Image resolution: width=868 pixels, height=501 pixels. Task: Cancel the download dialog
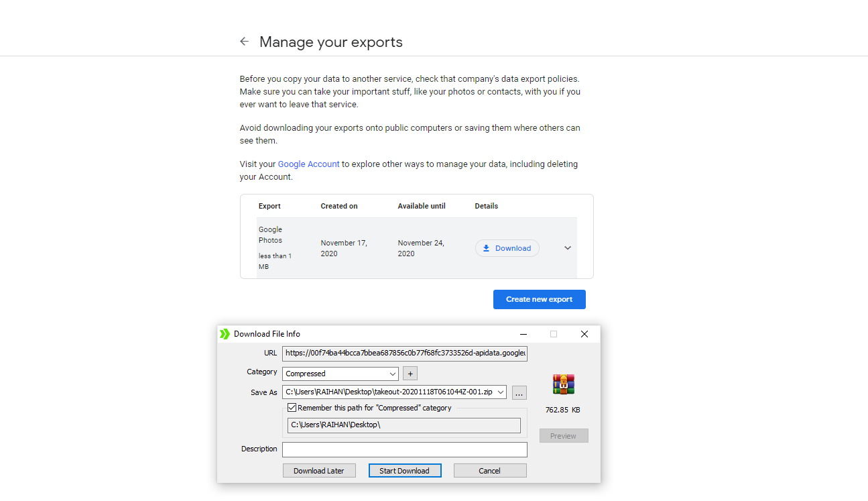click(x=490, y=471)
